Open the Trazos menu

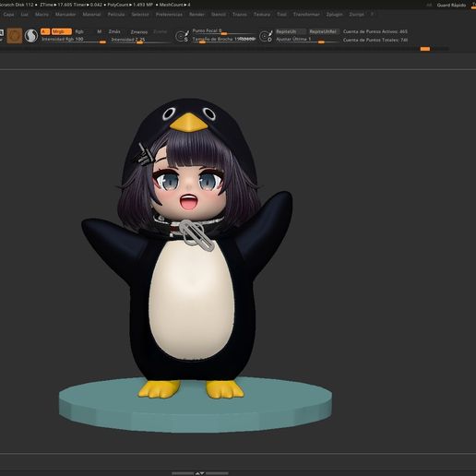pos(240,15)
